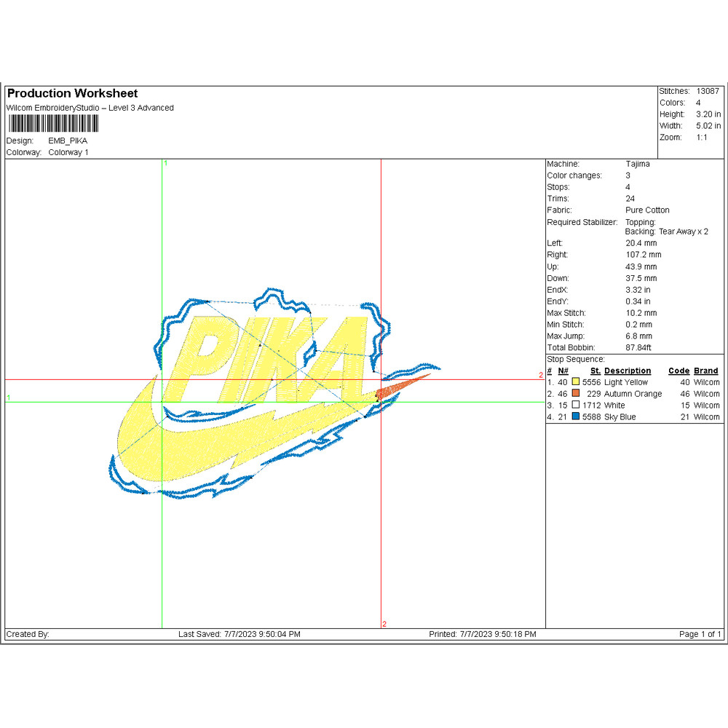Select the Colorway 1 value
This screenshot has width=728, height=728.
[68, 152]
